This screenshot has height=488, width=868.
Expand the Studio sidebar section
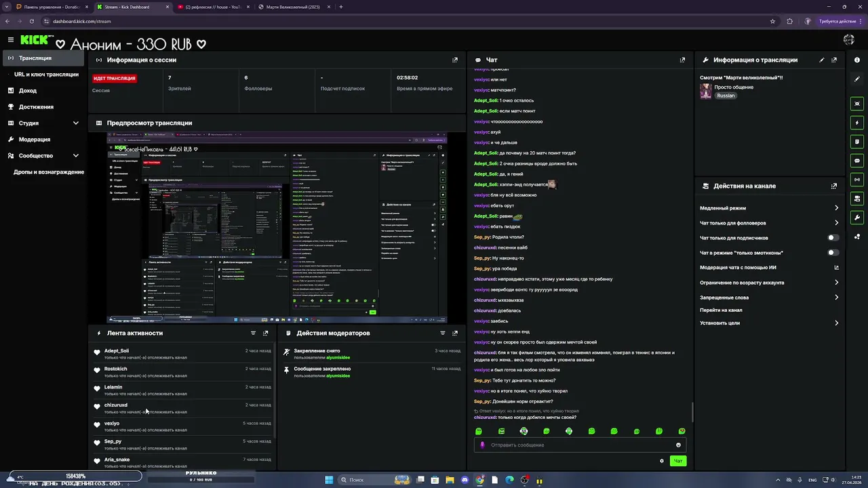75,123
